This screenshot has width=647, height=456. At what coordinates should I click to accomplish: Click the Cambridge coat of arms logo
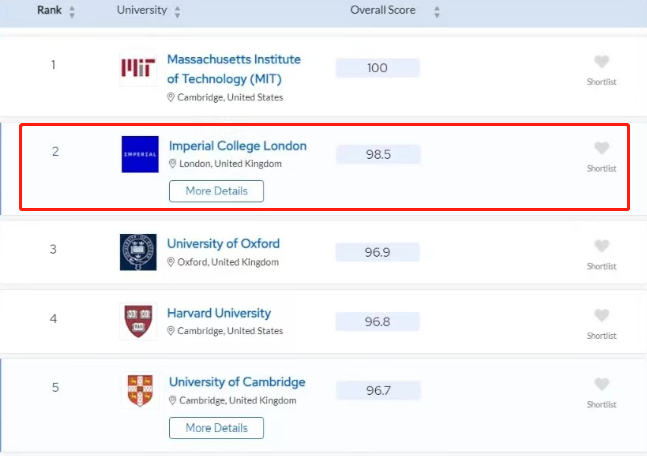pyautogui.click(x=140, y=390)
